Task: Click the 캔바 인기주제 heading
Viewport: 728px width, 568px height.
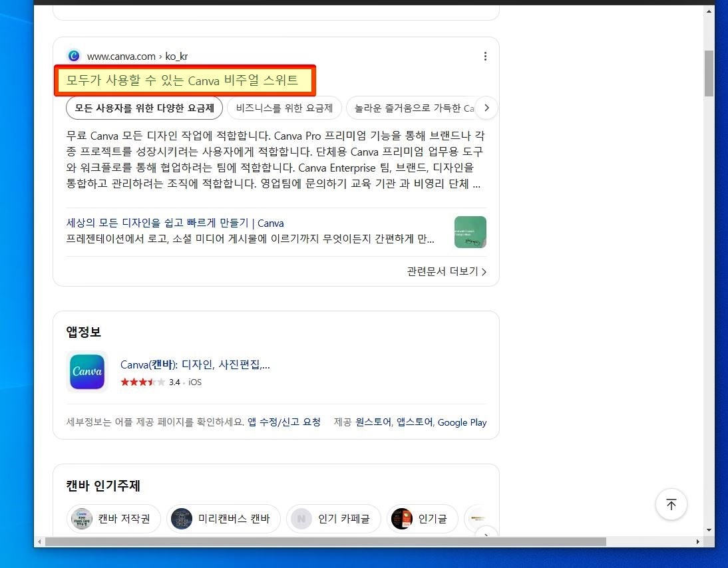Action: coord(103,486)
